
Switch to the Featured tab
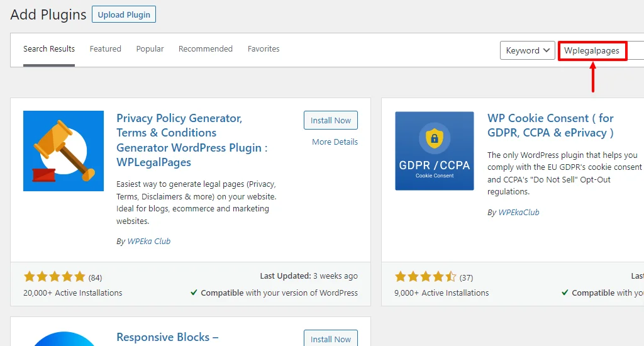(106, 49)
